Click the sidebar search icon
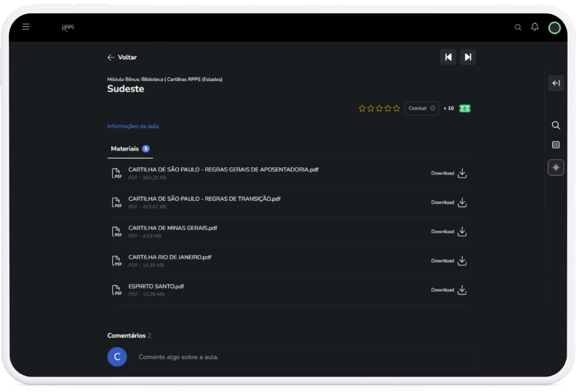This screenshot has height=392, width=576. tap(556, 125)
